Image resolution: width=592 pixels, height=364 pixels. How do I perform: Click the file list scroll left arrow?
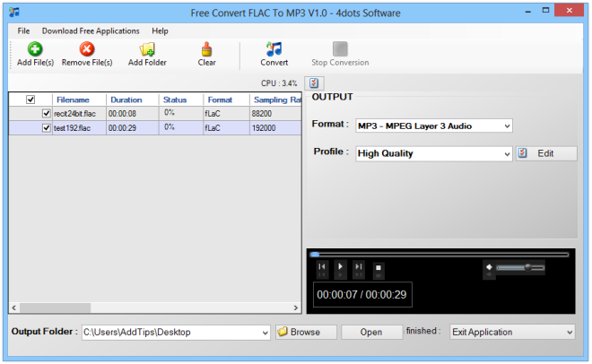pyautogui.click(x=14, y=308)
